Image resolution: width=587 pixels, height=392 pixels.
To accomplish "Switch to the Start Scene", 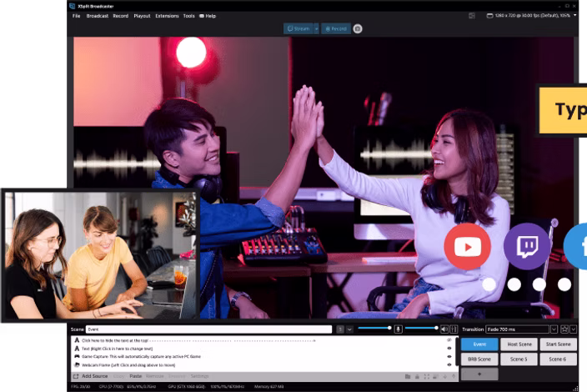I will [558, 344].
